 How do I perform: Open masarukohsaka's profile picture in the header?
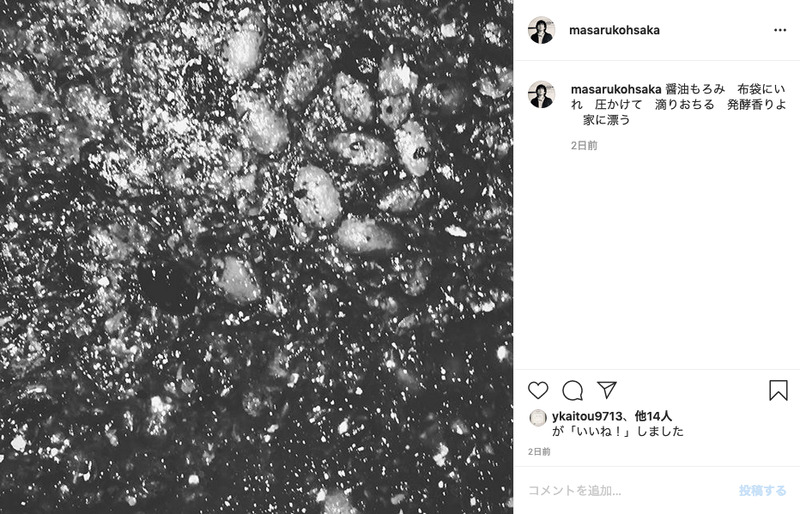pos(541,30)
